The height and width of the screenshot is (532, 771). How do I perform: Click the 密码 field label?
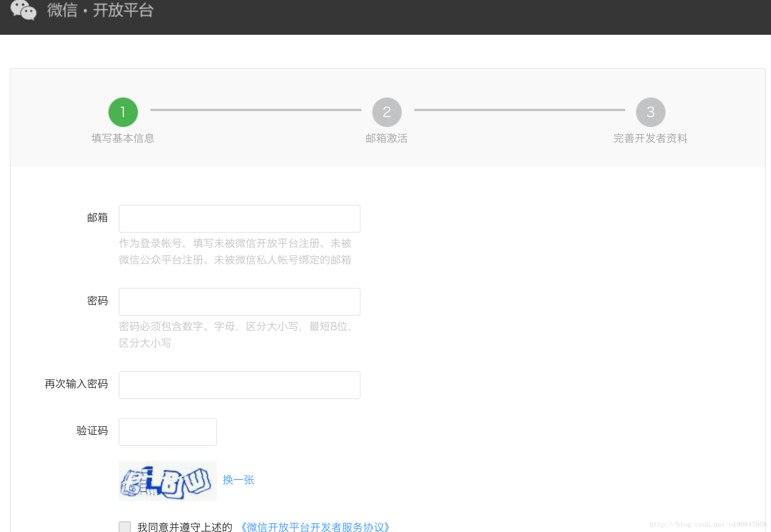pos(98,301)
